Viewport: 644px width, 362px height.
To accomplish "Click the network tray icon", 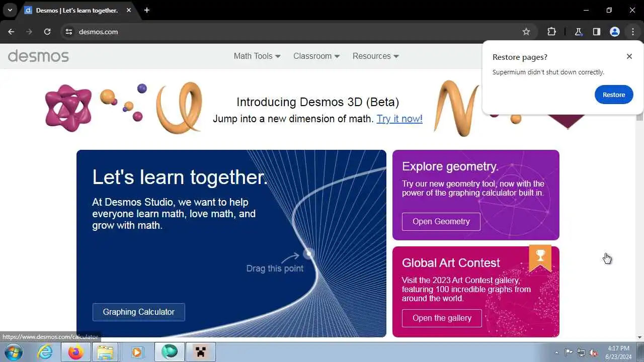I will point(581,352).
